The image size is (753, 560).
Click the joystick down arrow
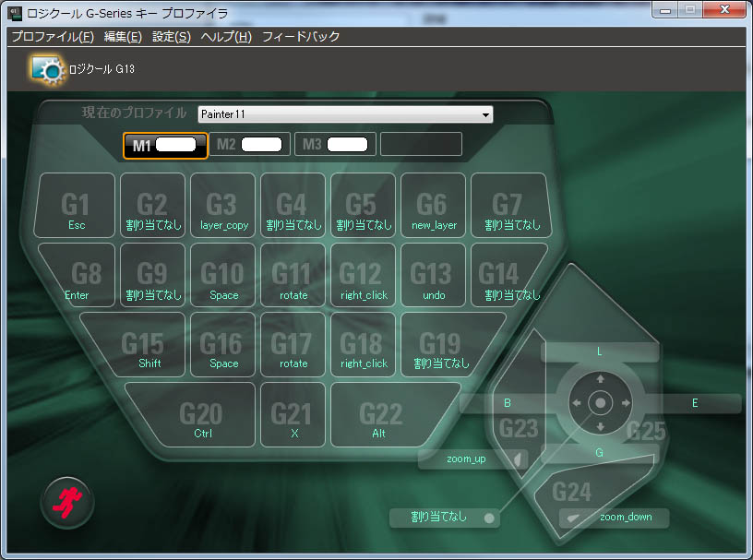click(601, 426)
